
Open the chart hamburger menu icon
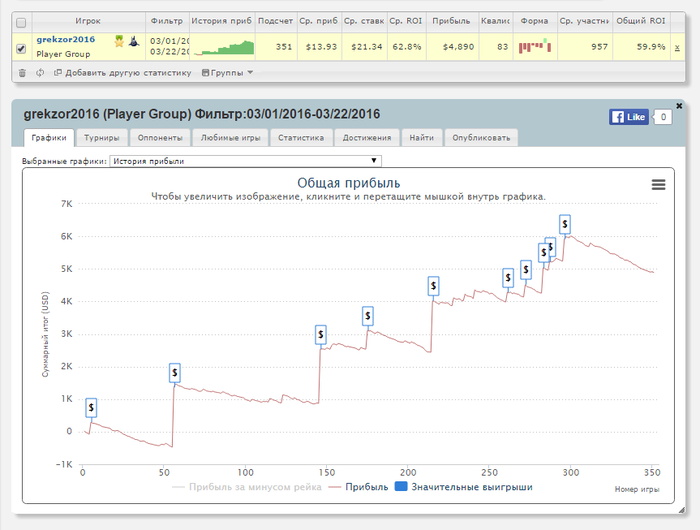click(658, 184)
